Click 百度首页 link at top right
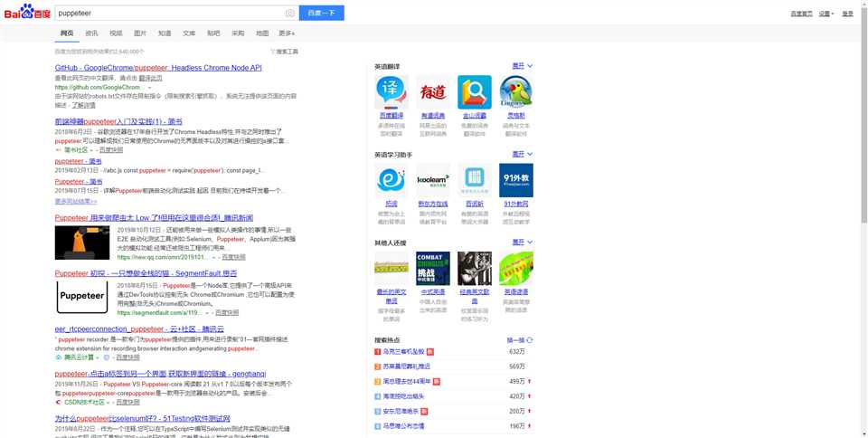The height and width of the screenshot is (438, 868). 802,14
